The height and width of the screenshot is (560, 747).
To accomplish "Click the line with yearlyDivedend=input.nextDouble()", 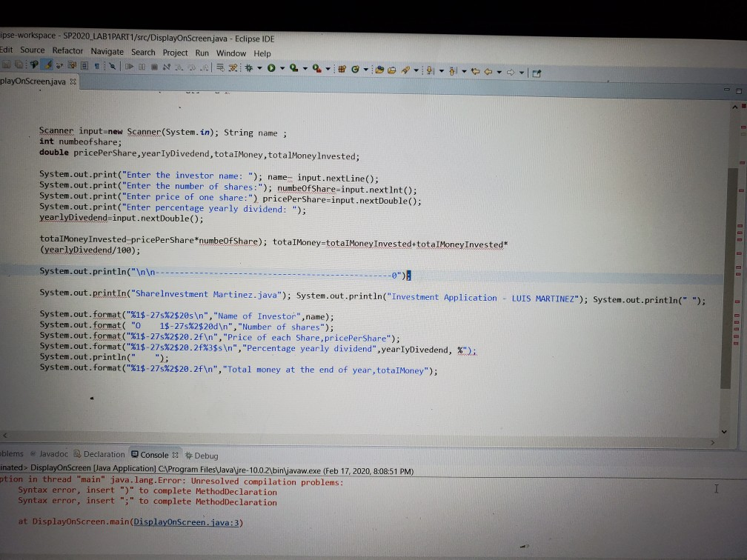I will coord(122,219).
